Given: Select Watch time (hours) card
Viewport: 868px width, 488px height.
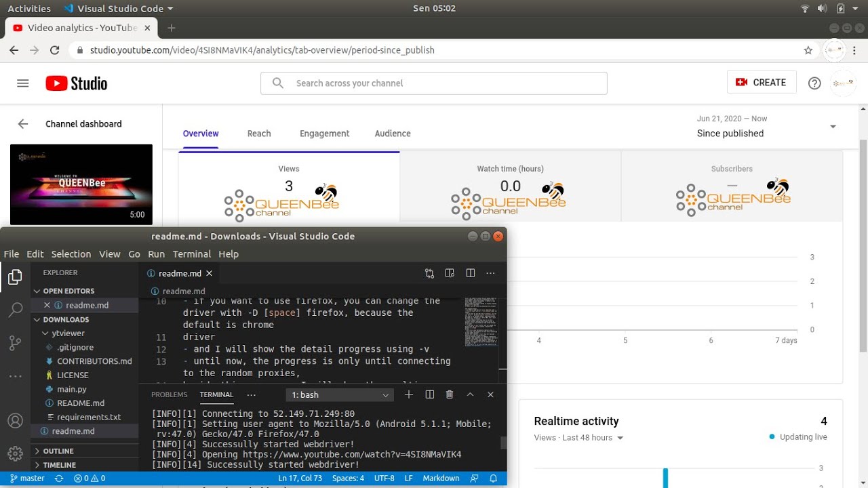Looking at the screenshot, I should 510,186.
